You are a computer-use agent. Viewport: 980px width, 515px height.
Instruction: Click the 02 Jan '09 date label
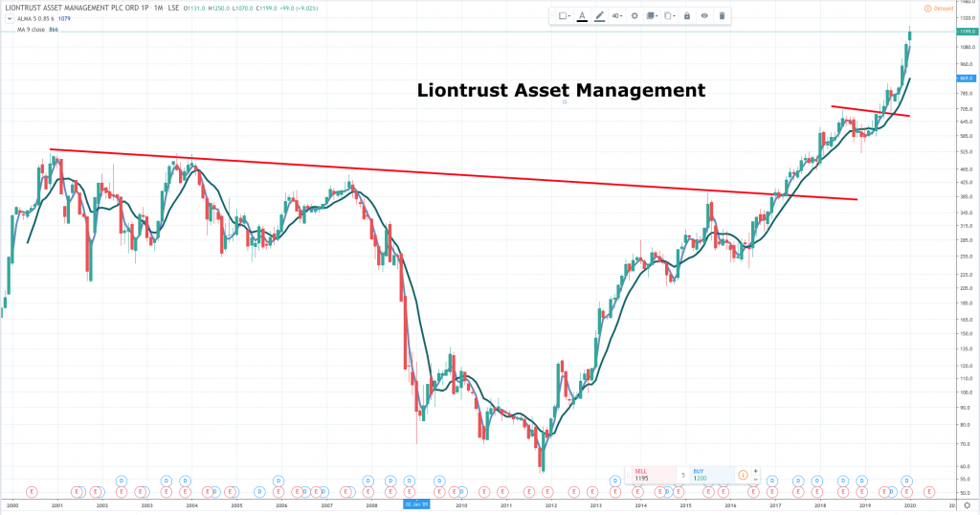pyautogui.click(x=416, y=504)
